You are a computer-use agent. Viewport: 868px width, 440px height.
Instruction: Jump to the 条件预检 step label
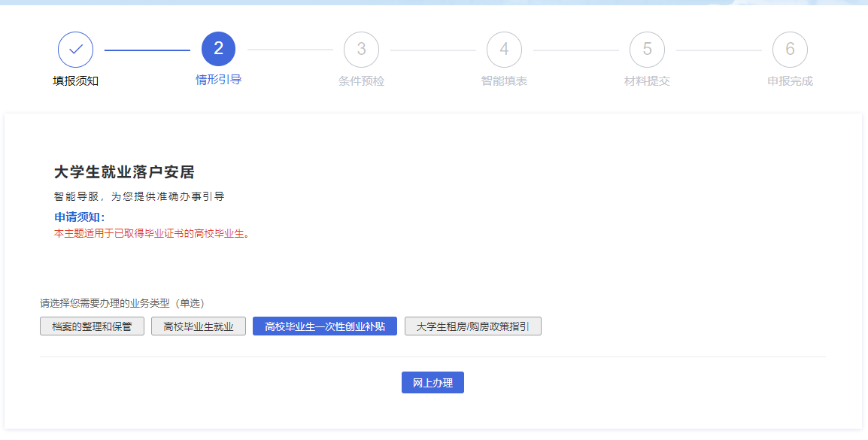tap(361, 81)
